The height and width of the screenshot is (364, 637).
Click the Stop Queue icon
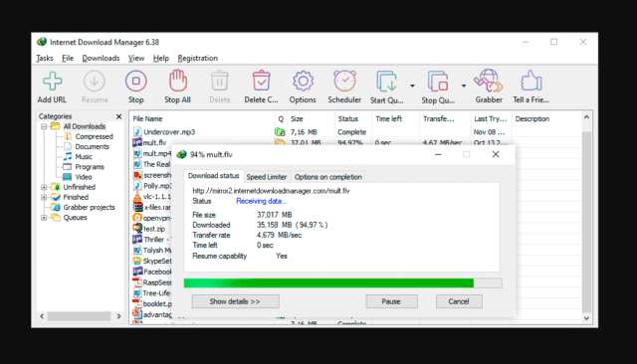[x=438, y=82]
